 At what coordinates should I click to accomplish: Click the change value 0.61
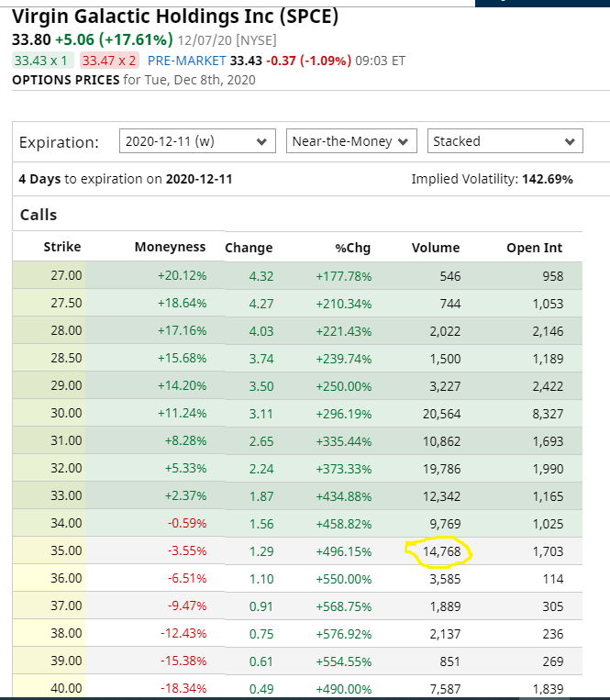261,661
